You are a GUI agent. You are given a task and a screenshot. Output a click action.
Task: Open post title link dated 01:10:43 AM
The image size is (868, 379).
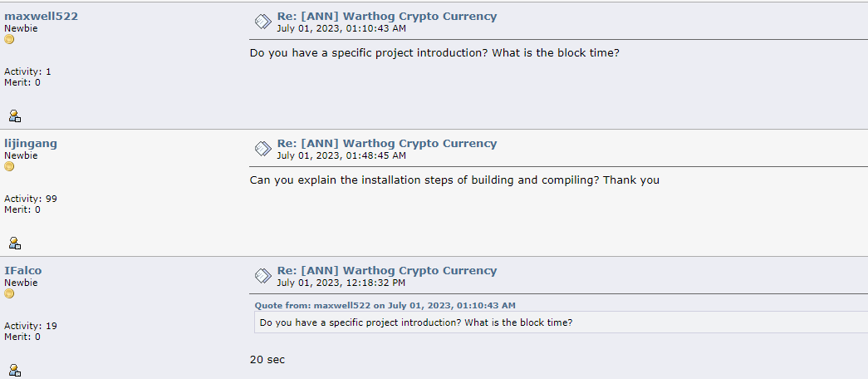pos(387,16)
